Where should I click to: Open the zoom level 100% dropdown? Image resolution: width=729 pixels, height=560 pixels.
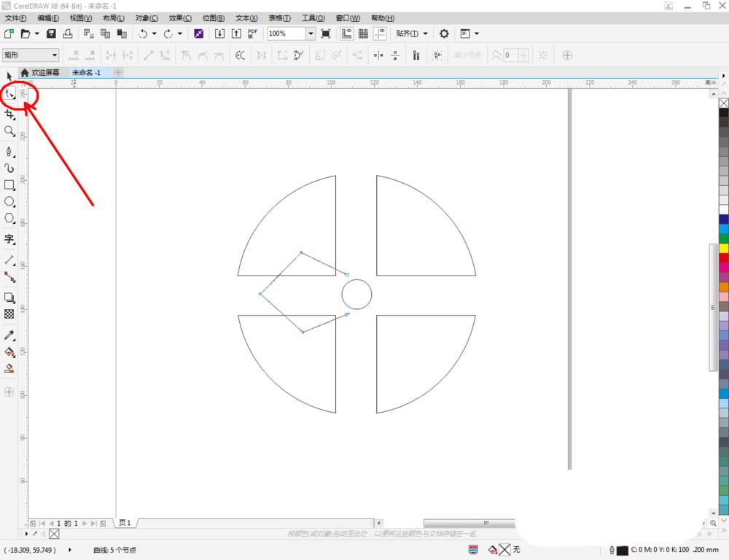pos(311,34)
